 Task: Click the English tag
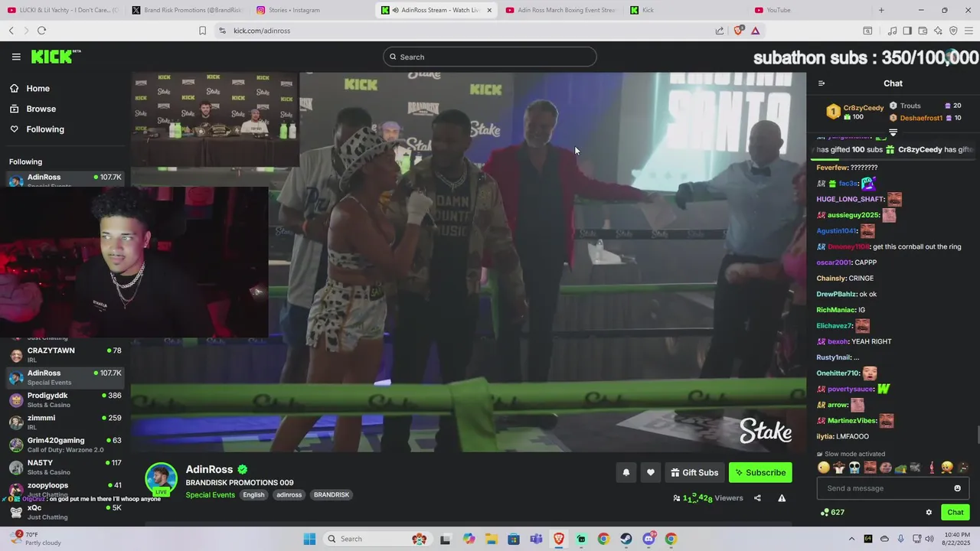[253, 495]
